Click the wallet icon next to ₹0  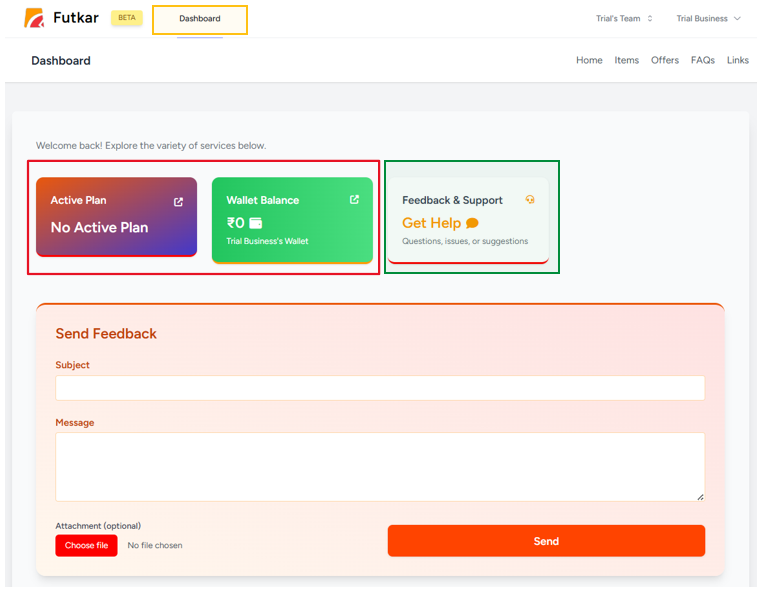click(255, 223)
